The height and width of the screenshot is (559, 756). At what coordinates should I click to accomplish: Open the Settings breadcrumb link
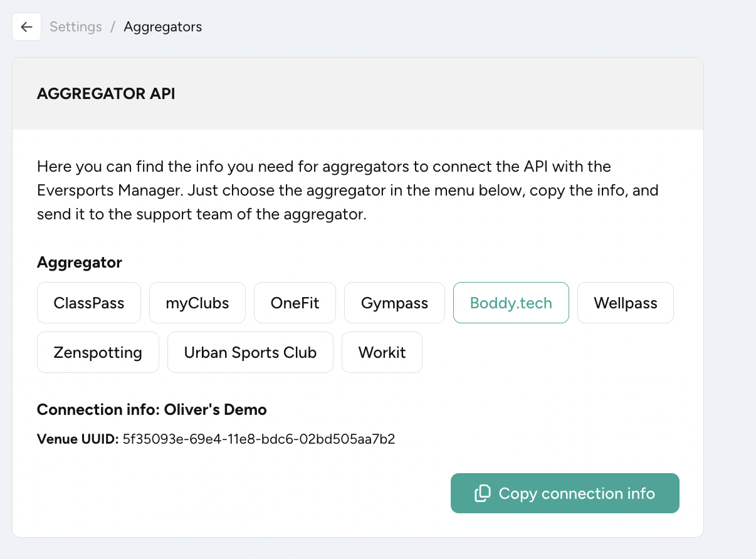tap(76, 27)
